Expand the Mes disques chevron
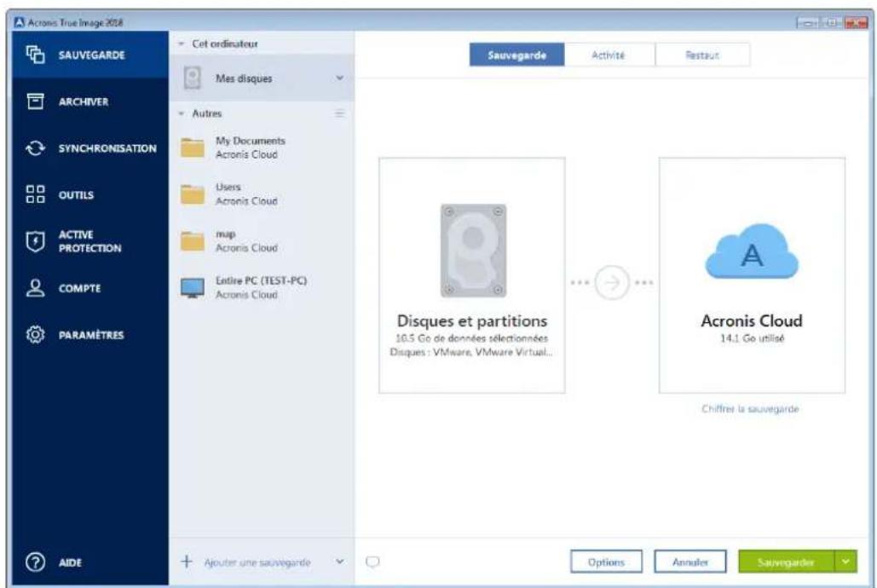 [340, 78]
